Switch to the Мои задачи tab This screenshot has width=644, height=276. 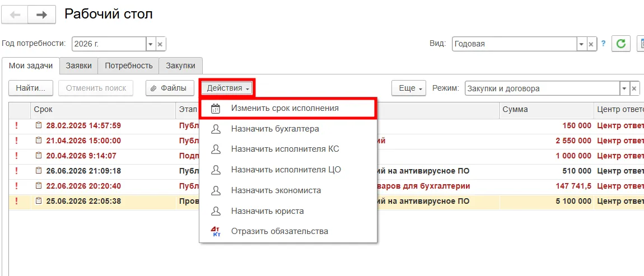(31, 66)
